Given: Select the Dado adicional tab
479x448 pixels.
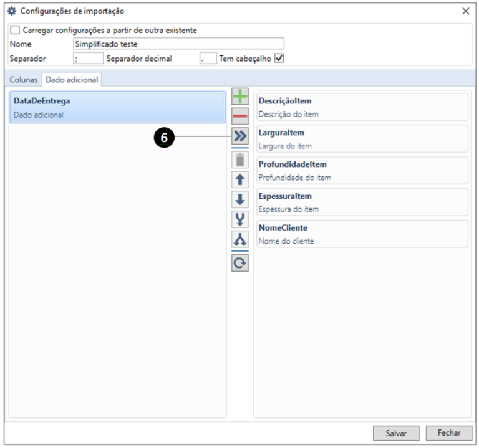Looking at the screenshot, I should tap(72, 80).
